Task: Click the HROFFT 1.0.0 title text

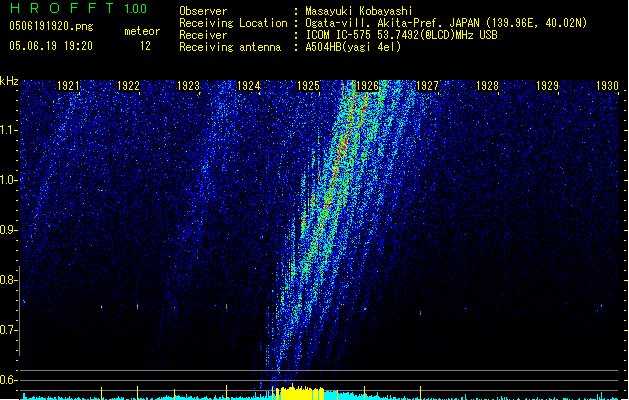Action: (x=79, y=8)
